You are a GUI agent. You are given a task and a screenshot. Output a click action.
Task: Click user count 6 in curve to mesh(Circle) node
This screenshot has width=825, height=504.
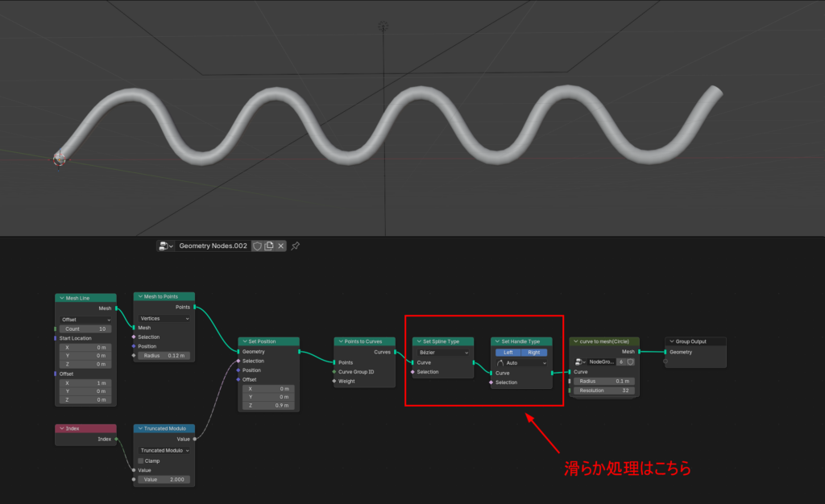pos(621,362)
